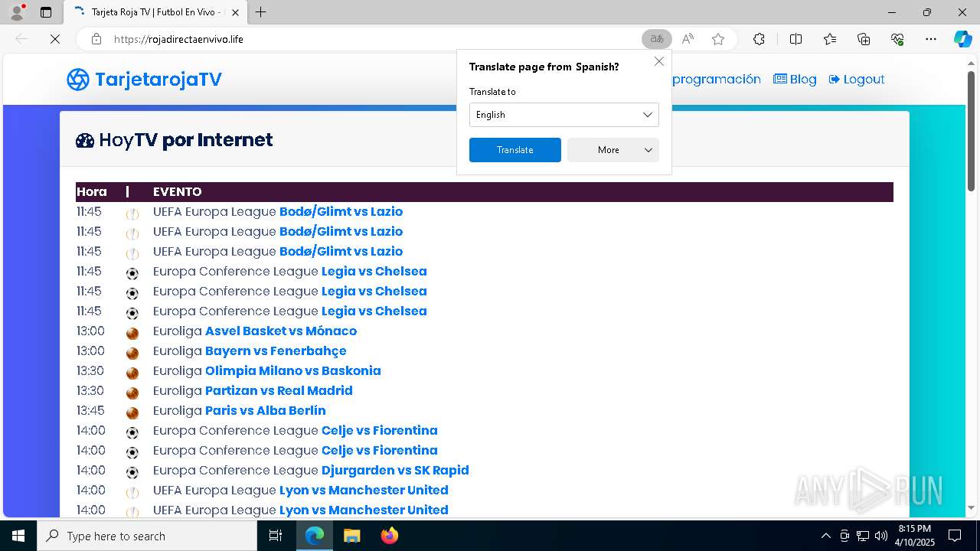The image size is (980, 551).
Task: Open Microsoft Edge from taskbar
Action: (315, 536)
